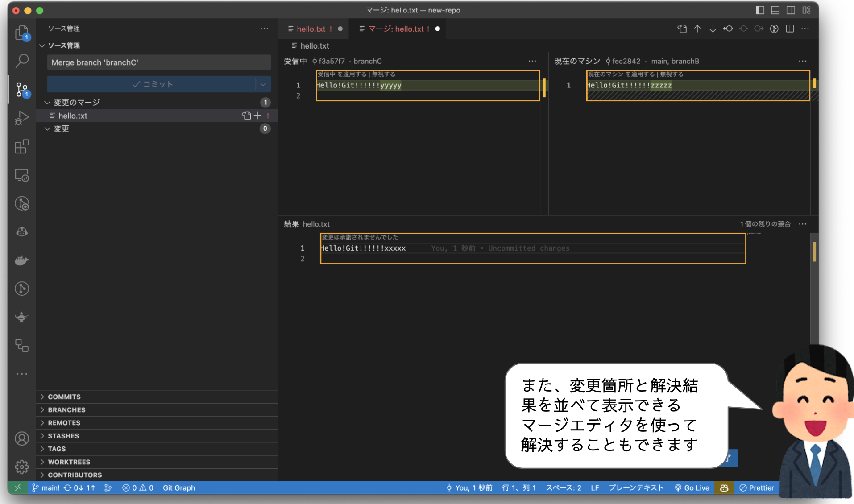854x504 pixels.
Task: Open the commit button dropdown arrow
Action: (263, 84)
